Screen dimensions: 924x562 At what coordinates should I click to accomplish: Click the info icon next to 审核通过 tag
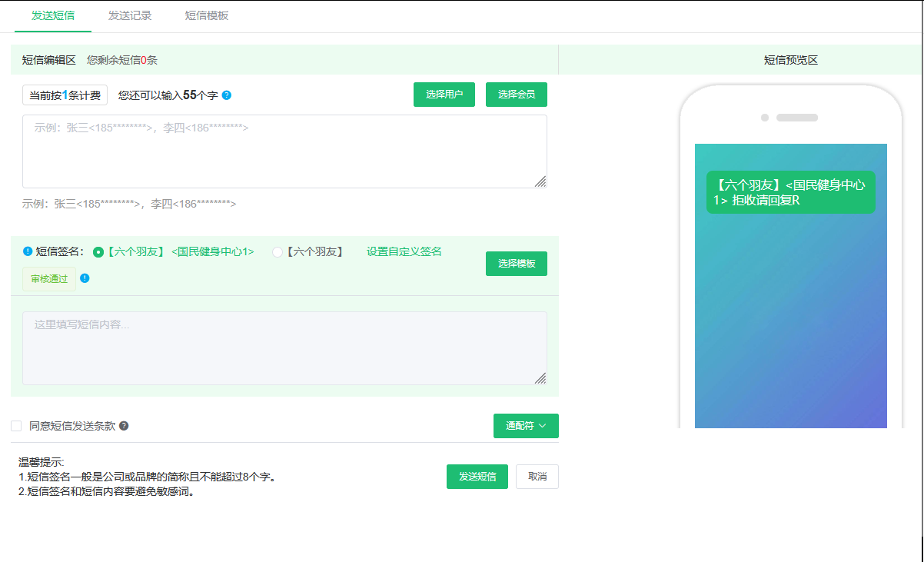85,279
